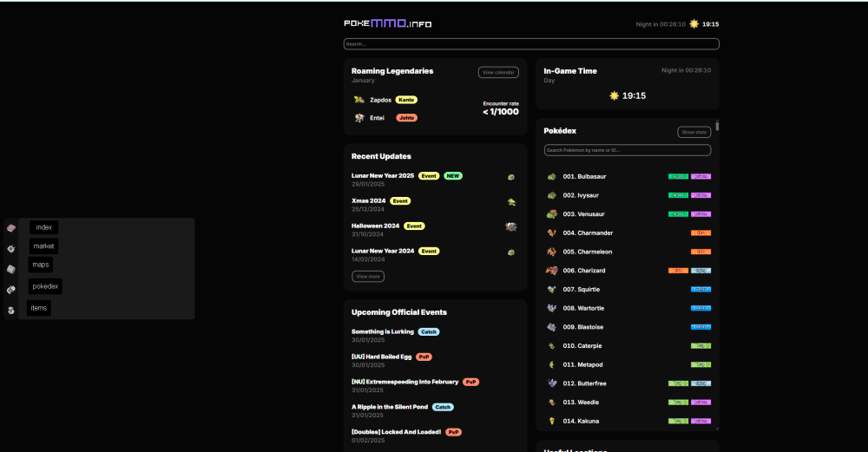Click the Halloween 2024 event sprite

511,226
